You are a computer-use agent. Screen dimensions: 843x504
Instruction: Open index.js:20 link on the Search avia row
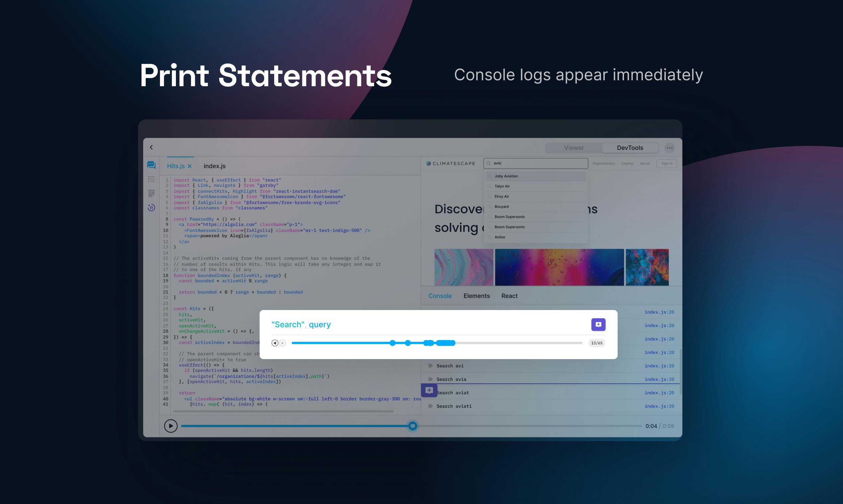coord(659,379)
